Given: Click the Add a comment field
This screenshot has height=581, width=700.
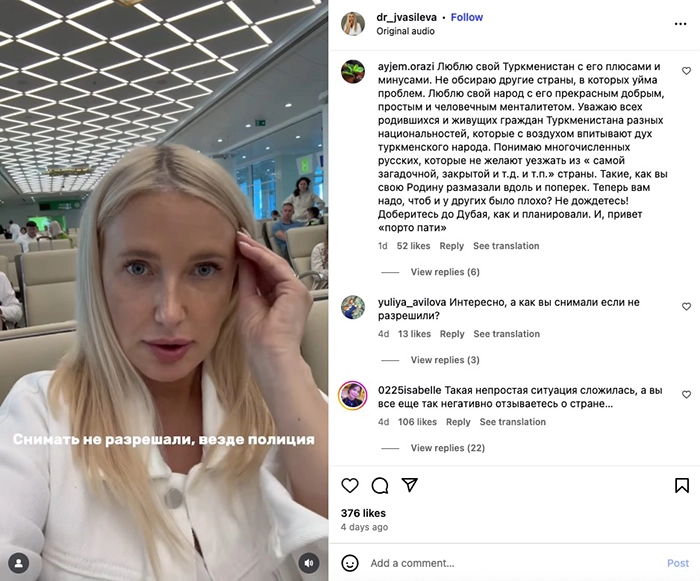Looking at the screenshot, I should [x=513, y=563].
